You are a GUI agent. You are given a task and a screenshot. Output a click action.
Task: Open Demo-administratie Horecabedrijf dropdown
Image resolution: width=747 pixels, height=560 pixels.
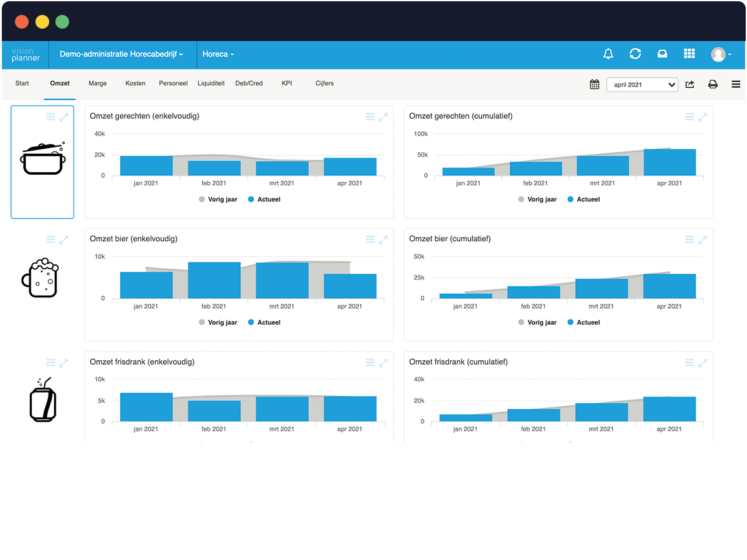(x=121, y=55)
